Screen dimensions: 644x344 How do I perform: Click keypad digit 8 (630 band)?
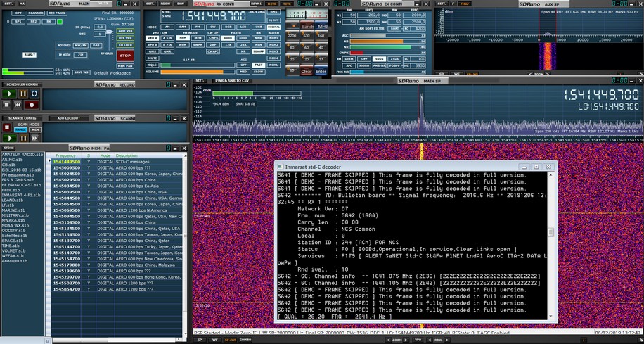[307, 35]
